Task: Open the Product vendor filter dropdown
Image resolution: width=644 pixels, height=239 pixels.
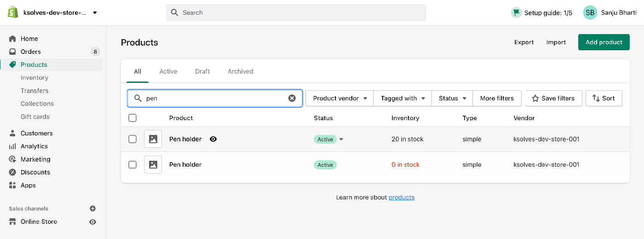Action: (x=339, y=98)
